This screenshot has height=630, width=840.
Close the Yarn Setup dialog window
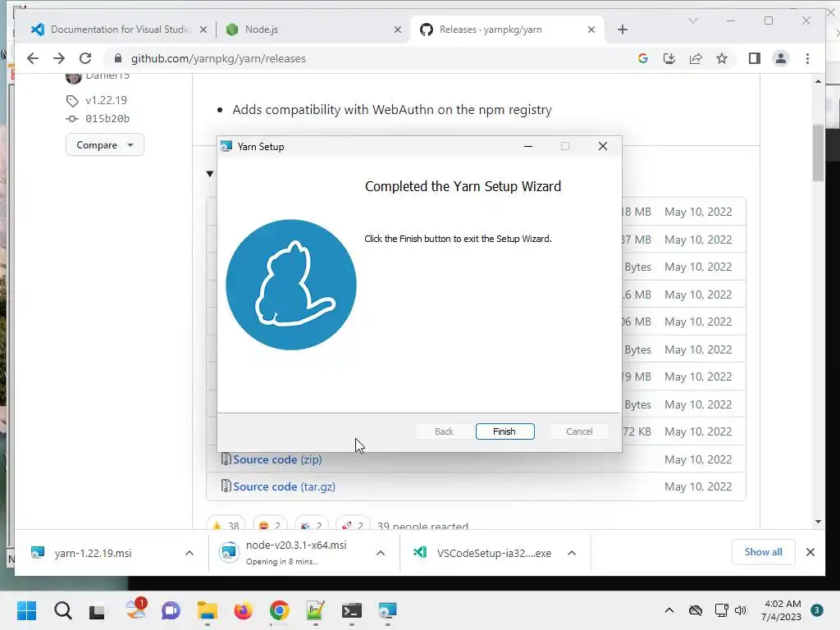(603, 146)
